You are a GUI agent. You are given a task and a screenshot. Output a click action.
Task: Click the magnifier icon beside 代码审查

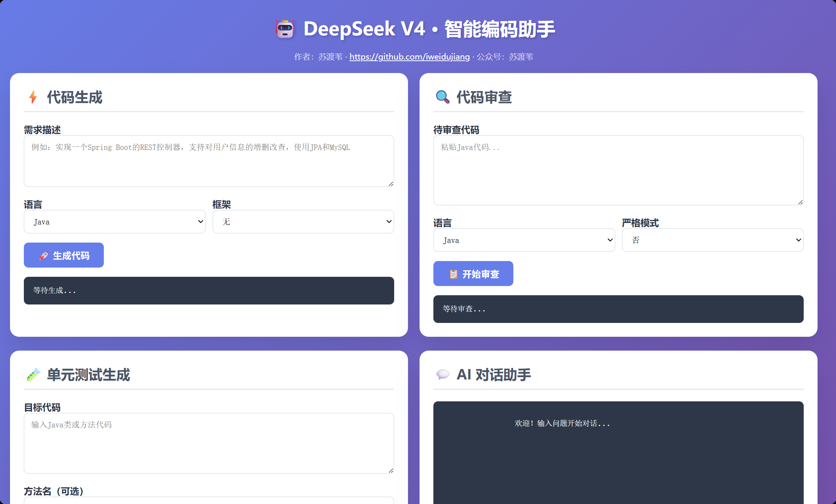443,97
